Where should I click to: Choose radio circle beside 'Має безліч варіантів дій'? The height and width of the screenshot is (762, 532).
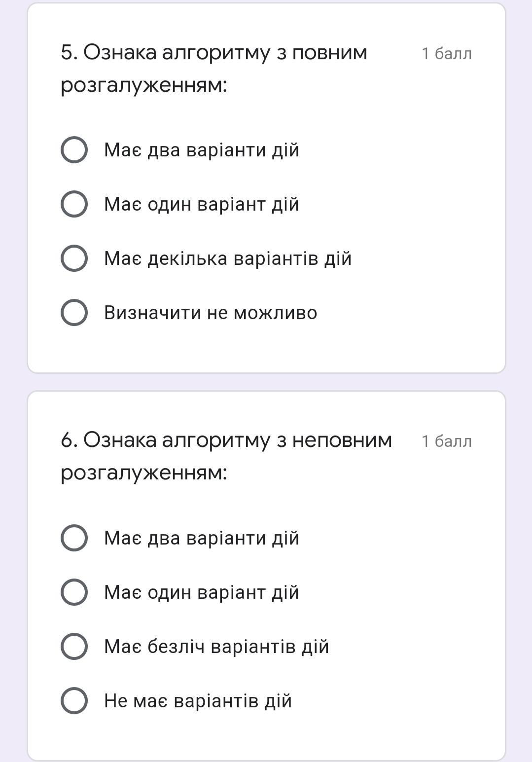[74, 646]
